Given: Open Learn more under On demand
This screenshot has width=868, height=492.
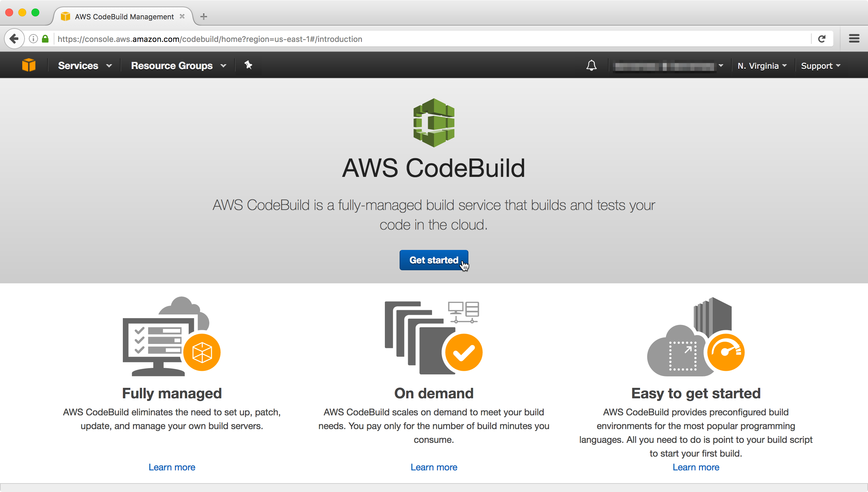Looking at the screenshot, I should point(434,467).
